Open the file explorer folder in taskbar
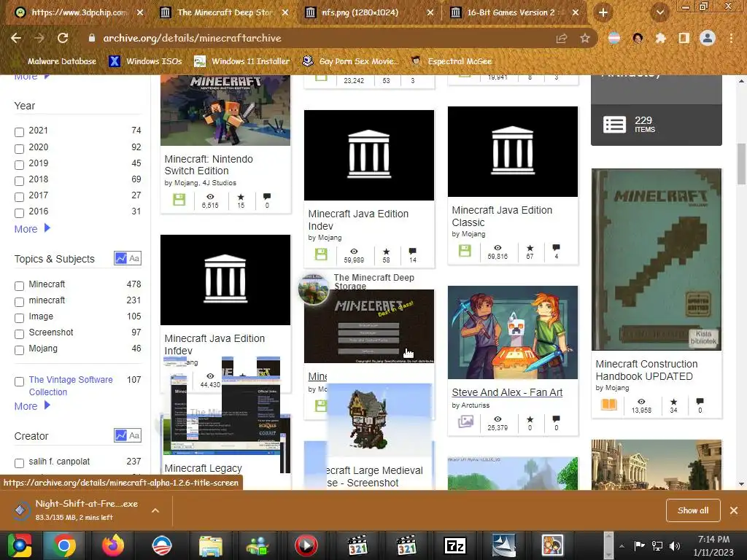Viewport: 747px width, 560px height. 211,545
